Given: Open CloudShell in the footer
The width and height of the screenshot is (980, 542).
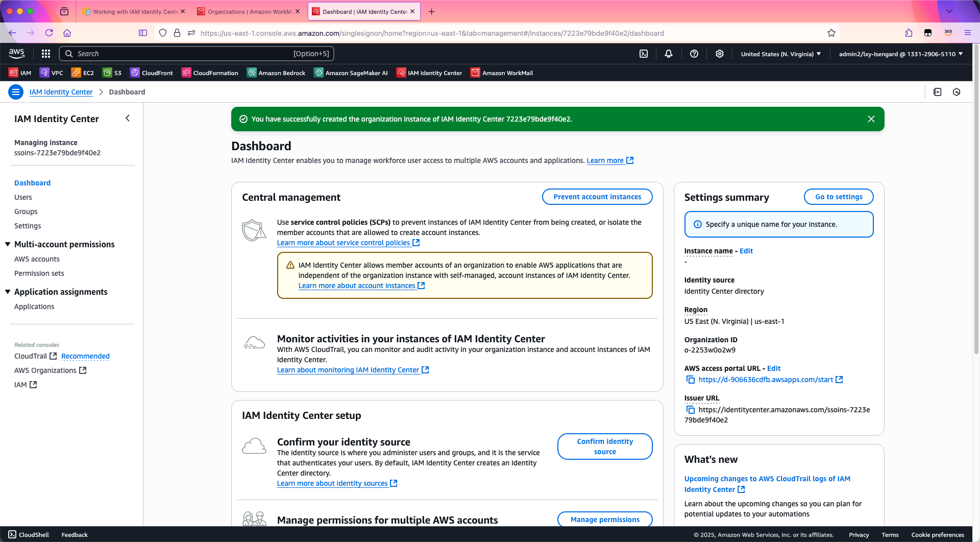Looking at the screenshot, I should coord(29,535).
